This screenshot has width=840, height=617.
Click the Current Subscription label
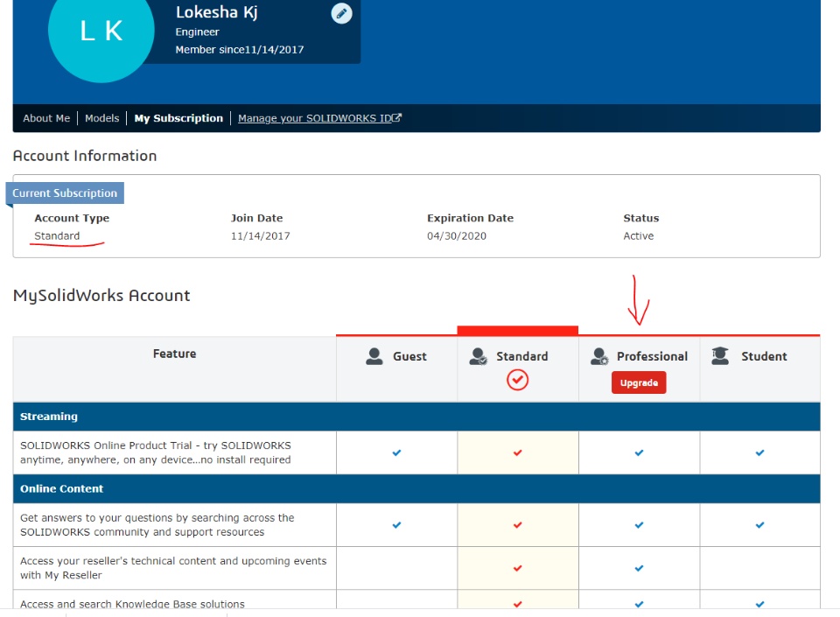tap(65, 193)
